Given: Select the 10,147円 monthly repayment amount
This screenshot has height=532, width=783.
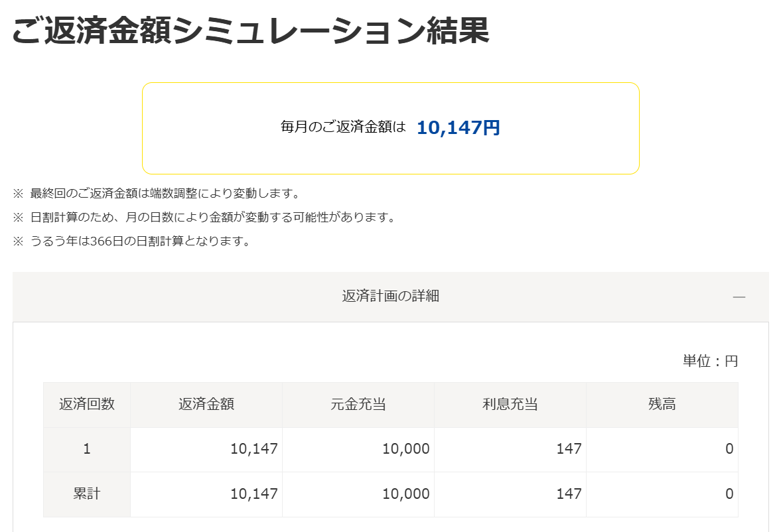Looking at the screenshot, I should pyautogui.click(x=458, y=127).
